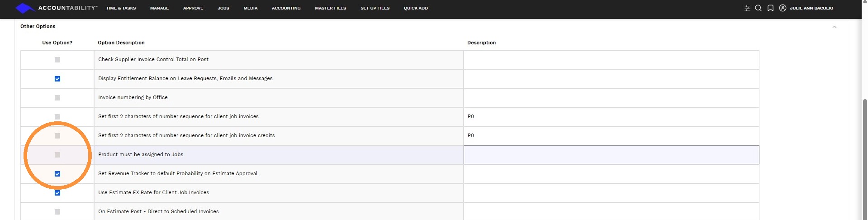Click the page vertical scrollbar thumb

[x=865, y=158]
